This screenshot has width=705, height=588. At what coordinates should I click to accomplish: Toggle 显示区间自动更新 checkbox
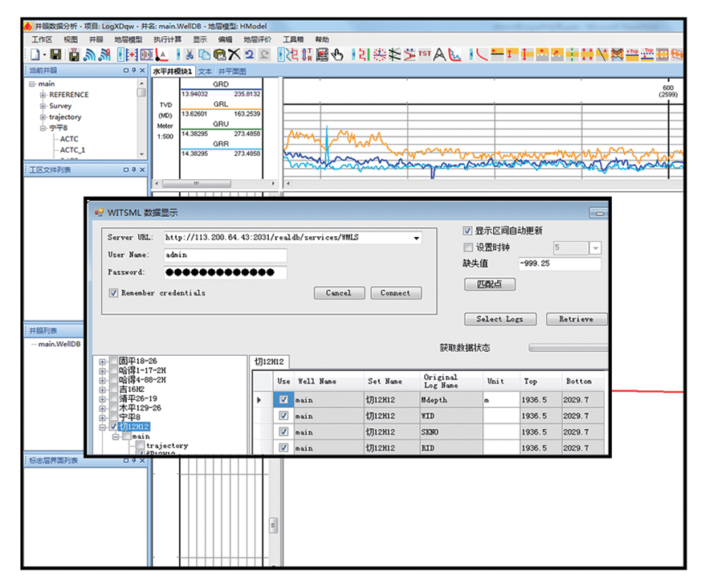(467, 231)
